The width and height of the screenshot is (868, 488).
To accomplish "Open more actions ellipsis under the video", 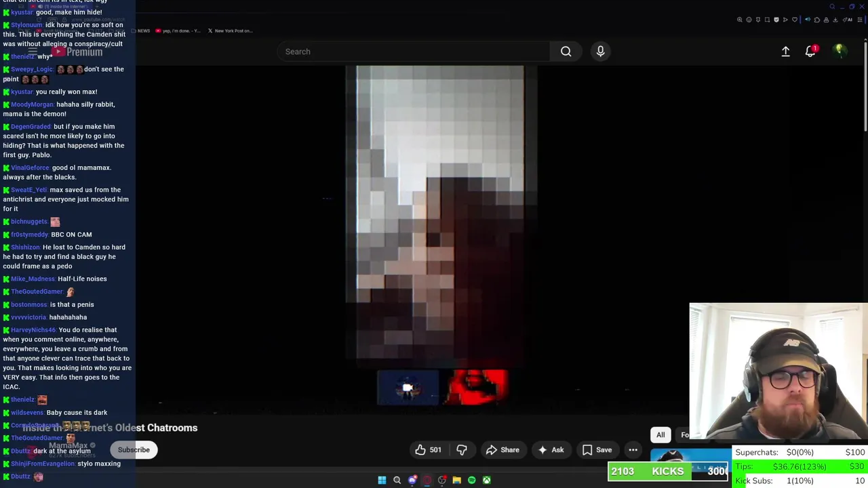I will pos(633,450).
